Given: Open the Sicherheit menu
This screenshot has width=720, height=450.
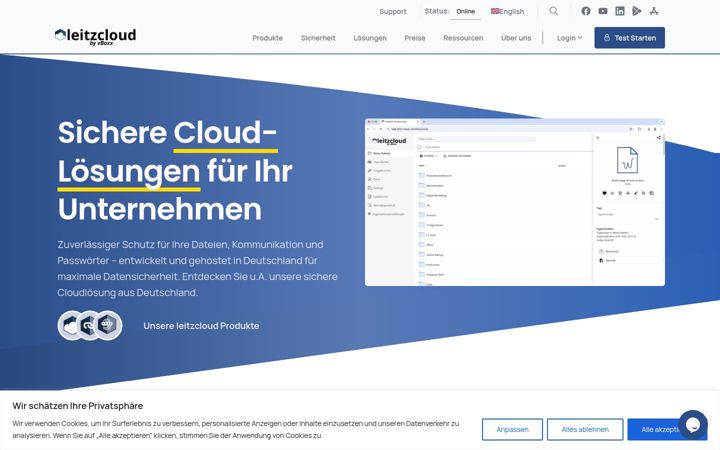Looking at the screenshot, I should click(x=318, y=38).
